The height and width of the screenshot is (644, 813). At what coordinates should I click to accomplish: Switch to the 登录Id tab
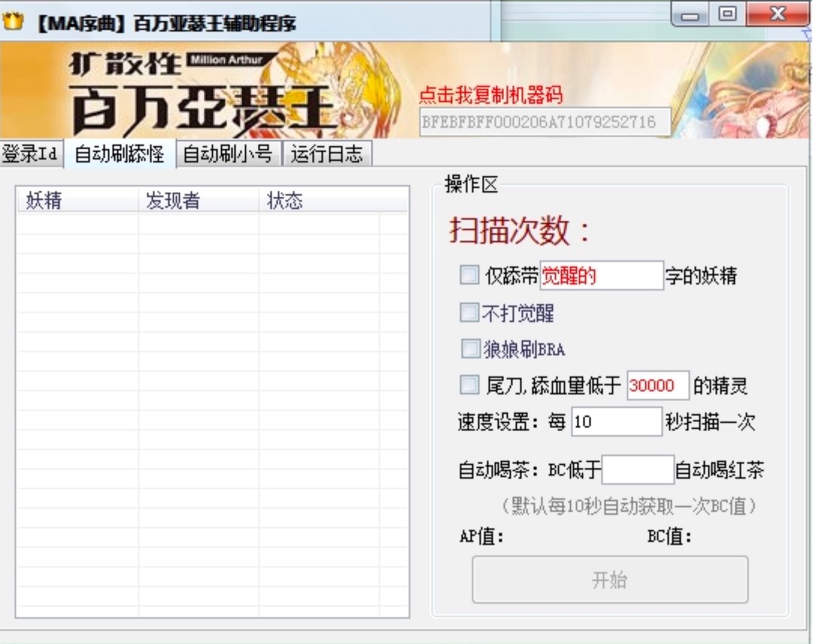pyautogui.click(x=31, y=153)
